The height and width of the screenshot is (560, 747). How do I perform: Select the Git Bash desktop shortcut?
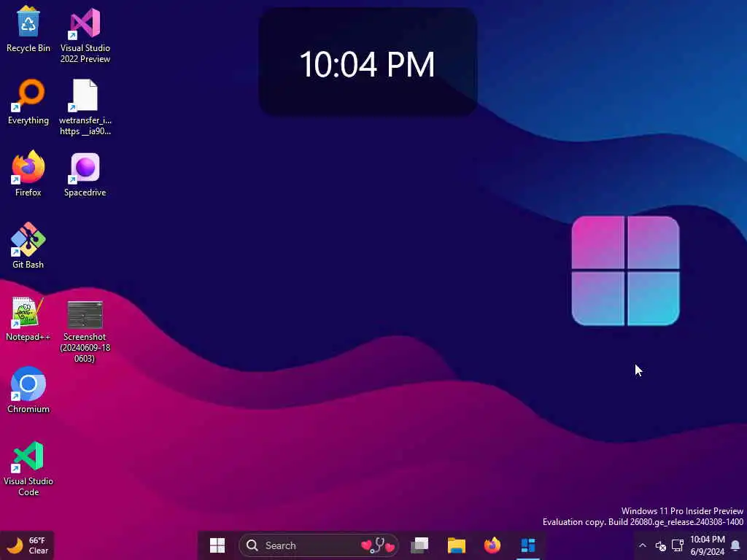28,246
